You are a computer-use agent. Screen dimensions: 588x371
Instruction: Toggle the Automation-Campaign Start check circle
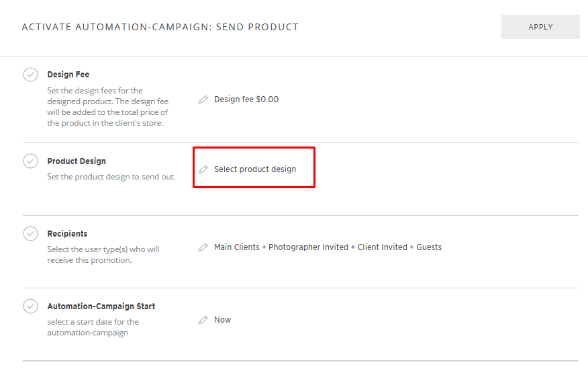coord(30,306)
